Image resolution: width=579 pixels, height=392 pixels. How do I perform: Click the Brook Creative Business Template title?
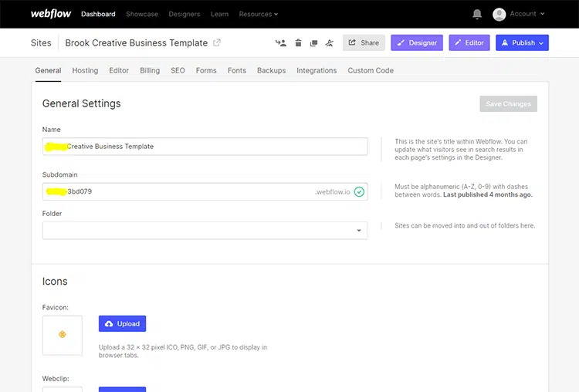point(136,42)
